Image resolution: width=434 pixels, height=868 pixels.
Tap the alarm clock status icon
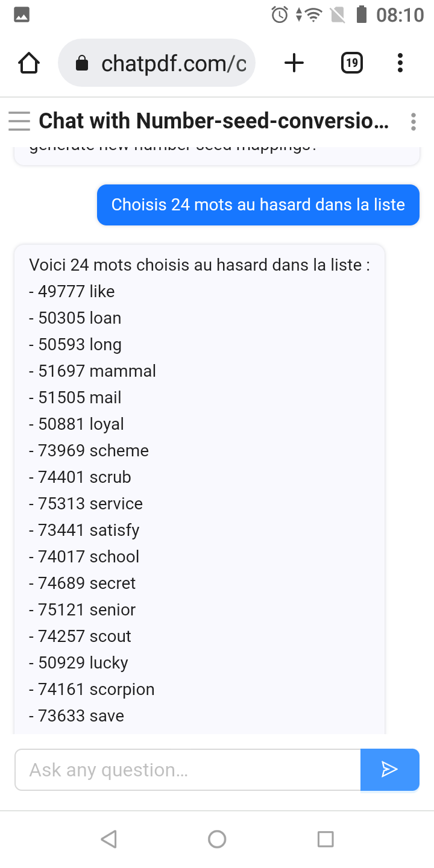pos(280,14)
